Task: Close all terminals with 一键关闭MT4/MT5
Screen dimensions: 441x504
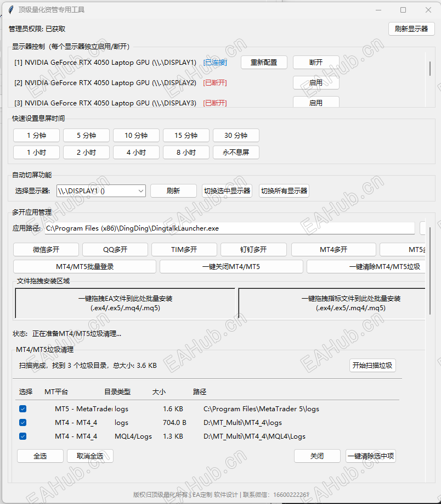Action: tap(231, 266)
